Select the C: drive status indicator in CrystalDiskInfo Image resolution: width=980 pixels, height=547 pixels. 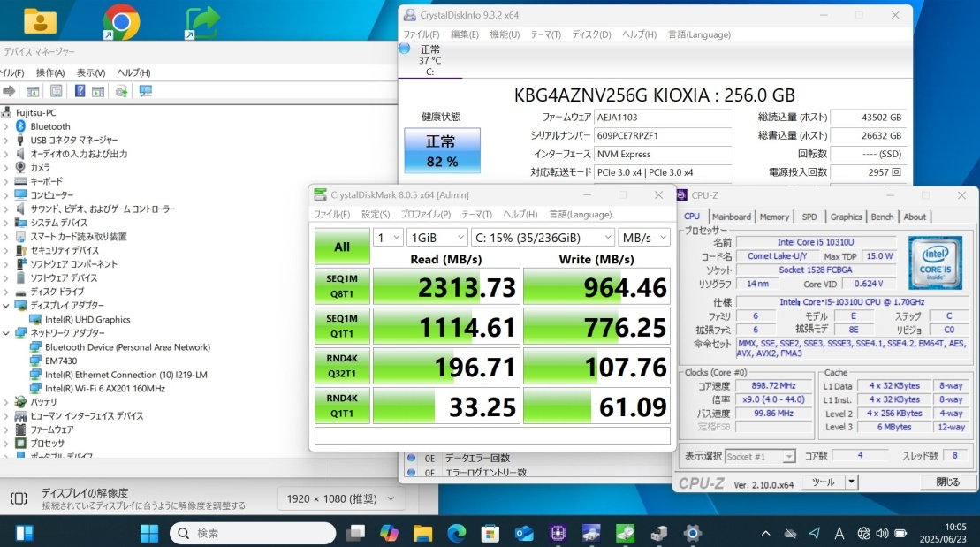tap(430, 61)
